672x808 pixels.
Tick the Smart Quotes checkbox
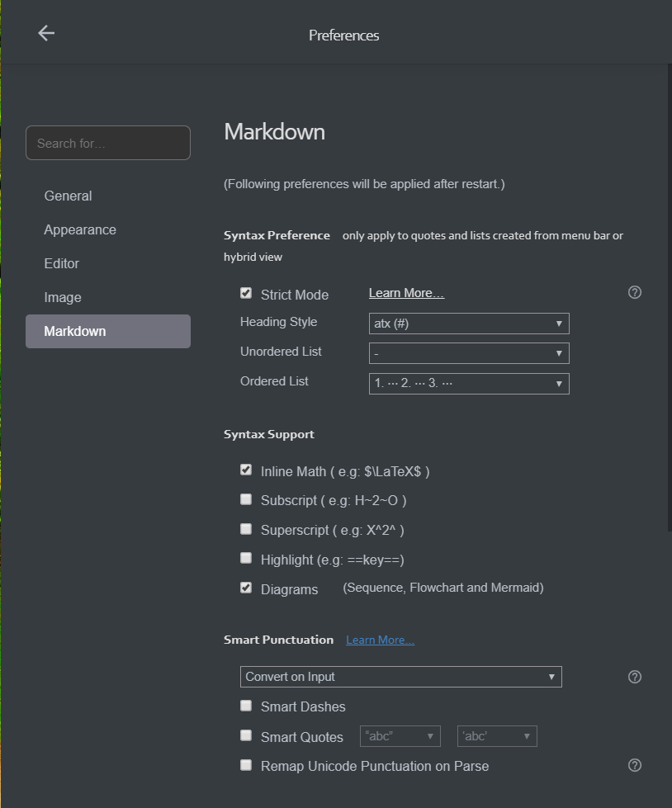246,736
